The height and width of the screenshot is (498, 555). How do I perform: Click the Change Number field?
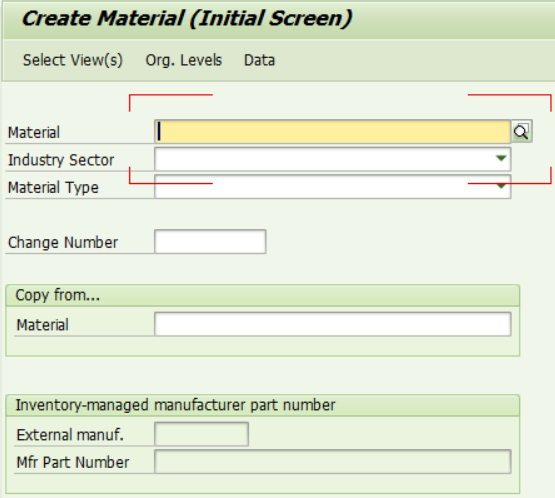click(210, 242)
